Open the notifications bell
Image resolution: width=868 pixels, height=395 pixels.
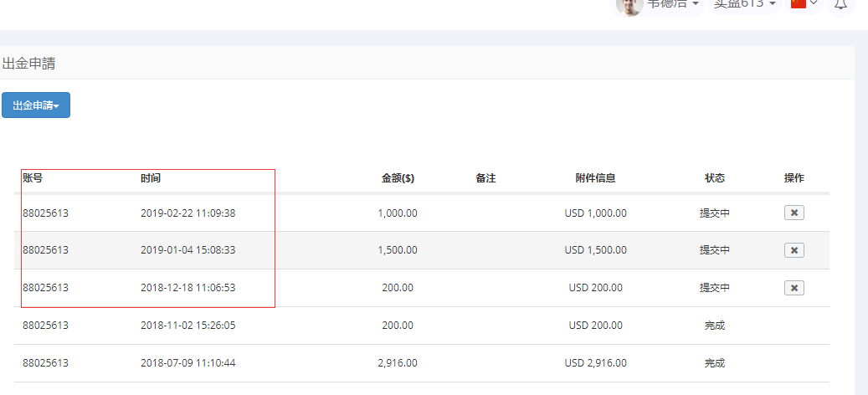840,4
